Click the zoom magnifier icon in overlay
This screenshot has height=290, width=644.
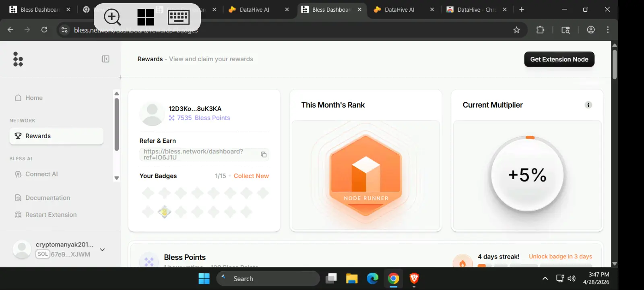coord(112,17)
